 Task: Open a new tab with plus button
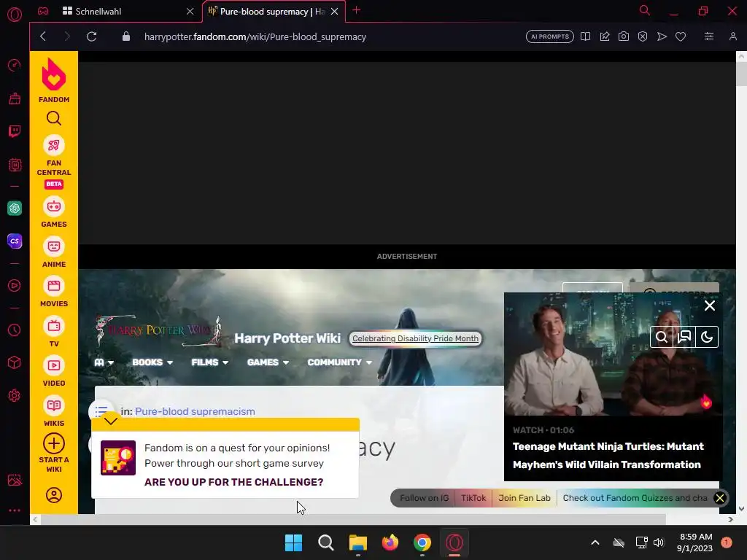(356, 10)
